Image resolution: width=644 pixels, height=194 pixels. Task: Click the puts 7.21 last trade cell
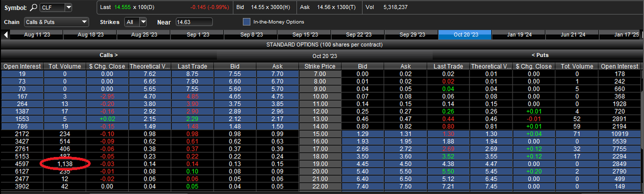click(449, 186)
